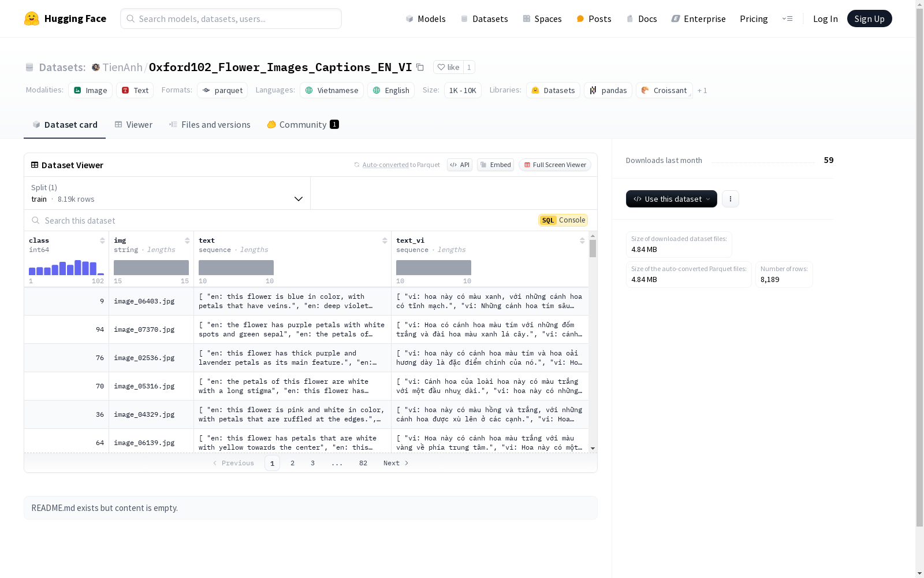924x578 pixels.
Task: Click the text lengths histogram bar
Action: 236,268
